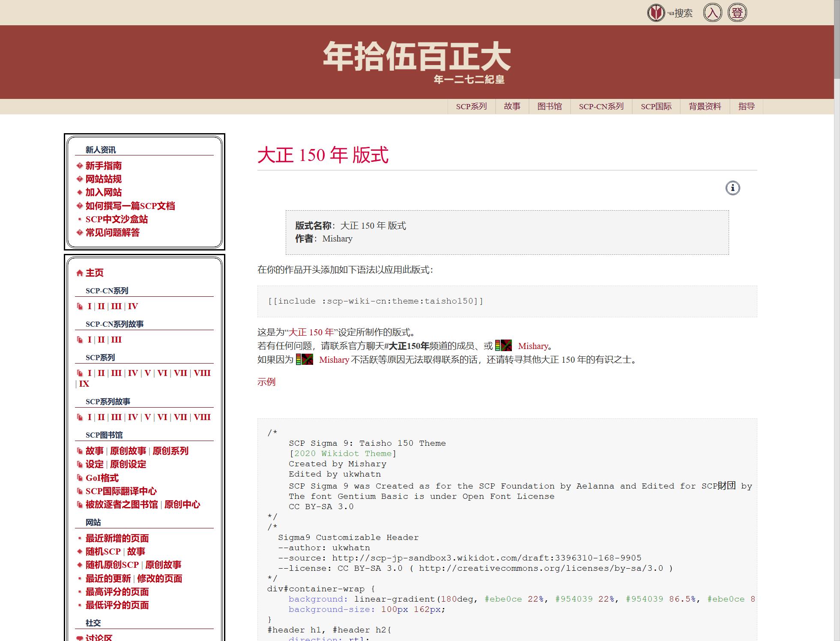Click the circular 登 login button

pos(737,13)
